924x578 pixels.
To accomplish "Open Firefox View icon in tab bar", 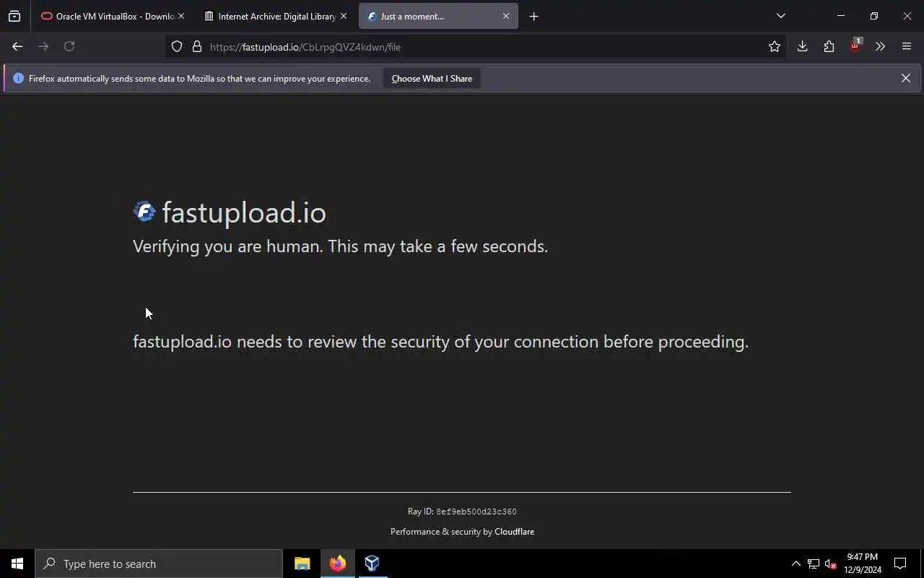I will tap(14, 16).
